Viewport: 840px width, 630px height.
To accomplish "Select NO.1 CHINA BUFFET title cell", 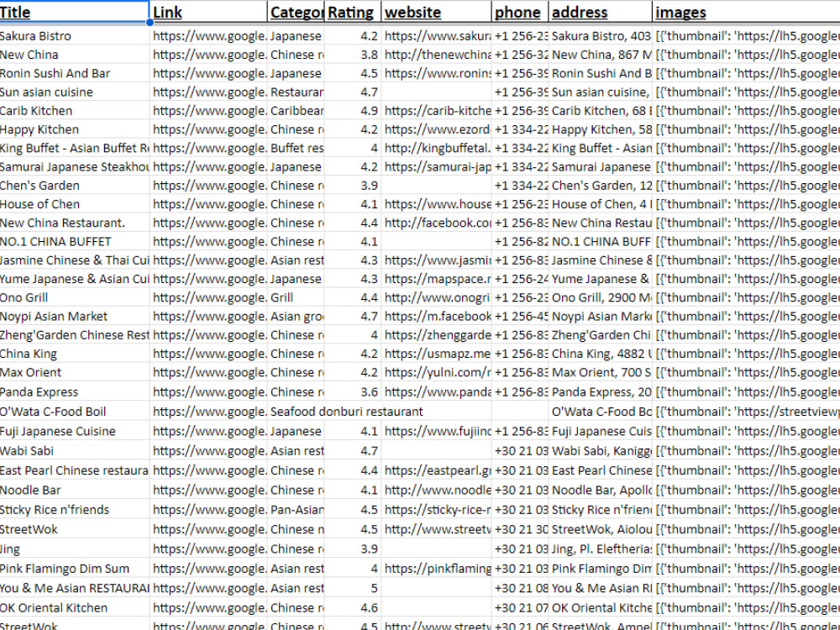I will pos(74,242).
